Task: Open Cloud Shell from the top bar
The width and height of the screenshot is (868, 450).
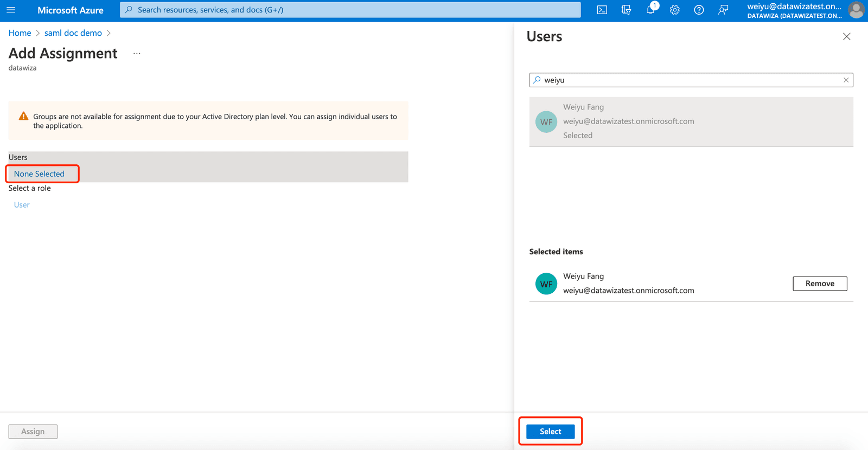Action: pos(602,10)
